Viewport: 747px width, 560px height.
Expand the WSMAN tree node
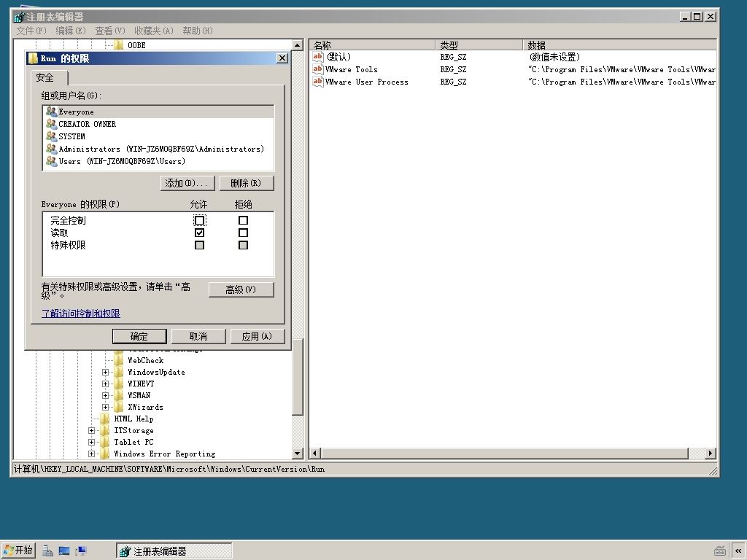105,395
